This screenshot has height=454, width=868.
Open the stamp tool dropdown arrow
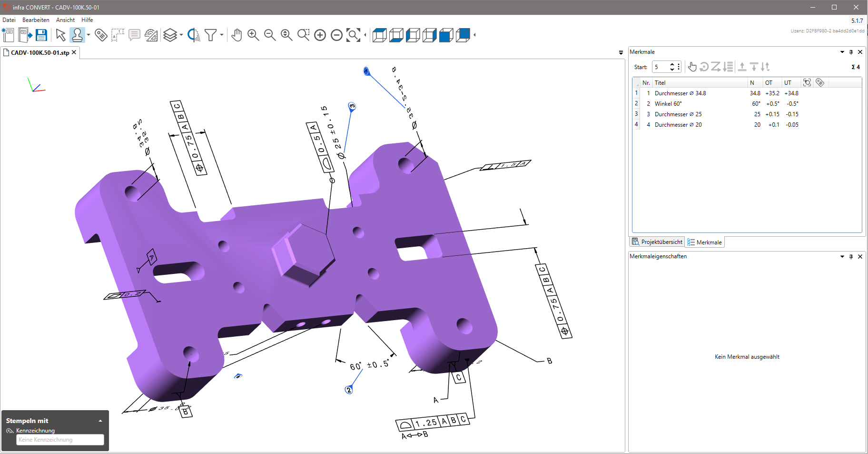click(88, 35)
